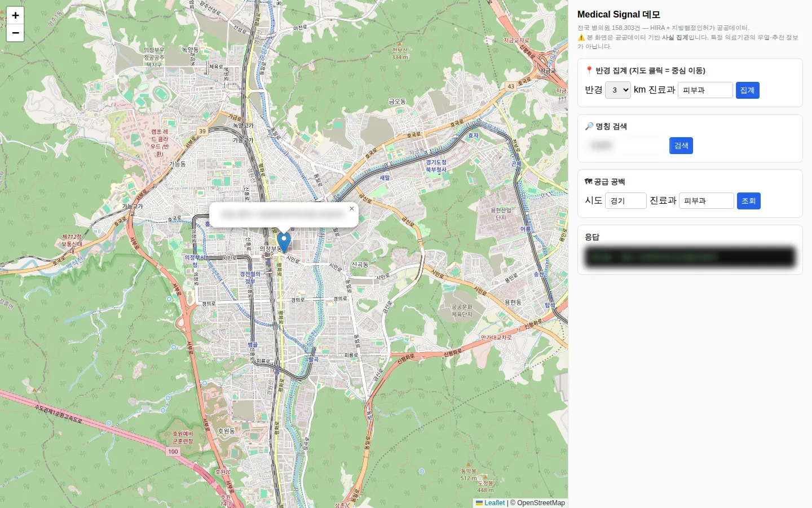This screenshot has width=812, height=508.
Task: Click the 신곡동 map label
Action: point(360,264)
